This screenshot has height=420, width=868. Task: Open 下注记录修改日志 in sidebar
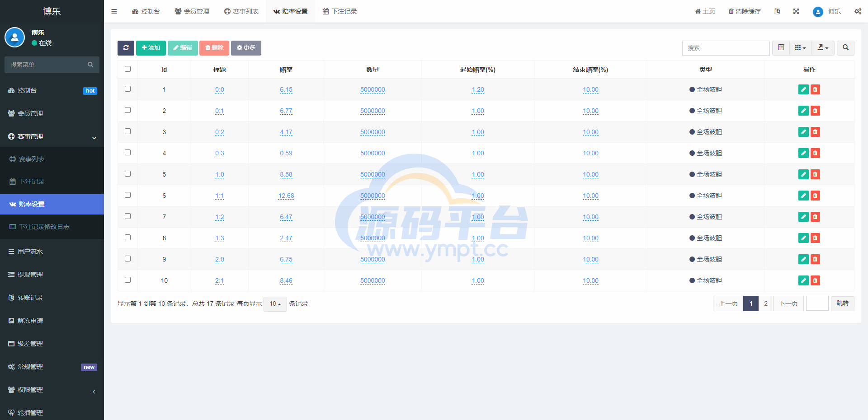pos(52,227)
